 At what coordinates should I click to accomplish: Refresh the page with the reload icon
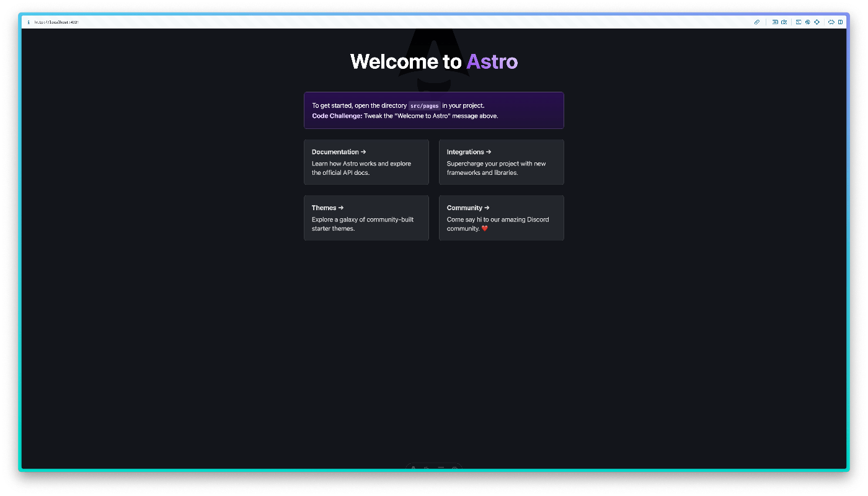click(831, 22)
